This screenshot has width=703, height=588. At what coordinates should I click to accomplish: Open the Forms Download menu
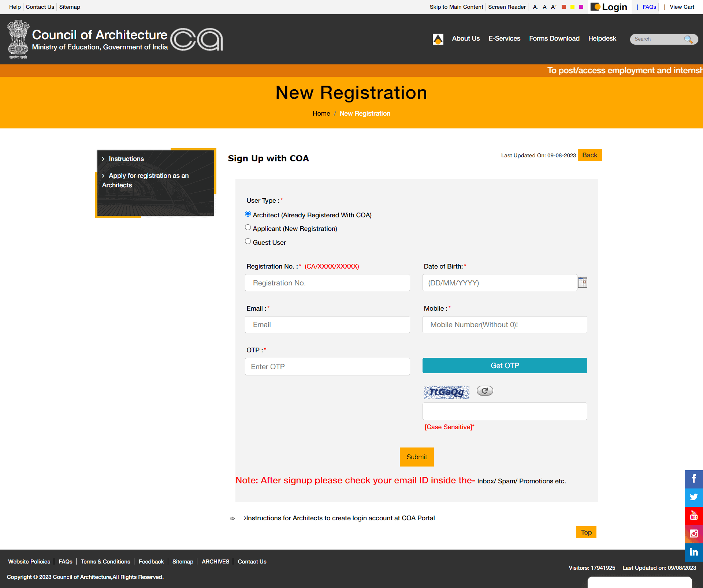[x=554, y=38]
